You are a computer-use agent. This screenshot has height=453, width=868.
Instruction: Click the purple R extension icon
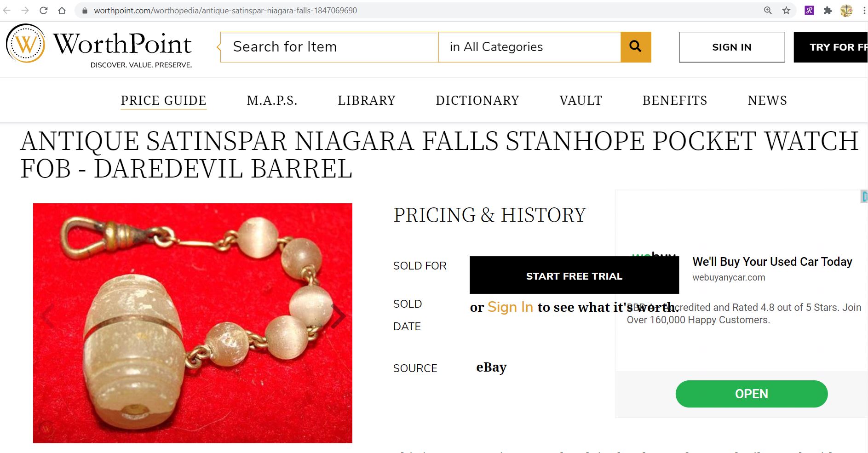pyautogui.click(x=809, y=10)
